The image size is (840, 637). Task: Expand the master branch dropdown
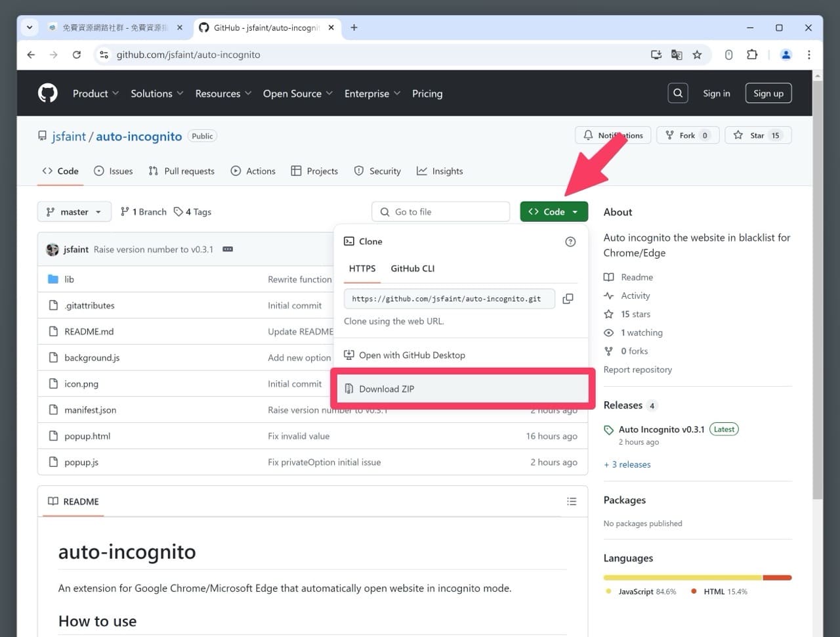[x=74, y=211]
